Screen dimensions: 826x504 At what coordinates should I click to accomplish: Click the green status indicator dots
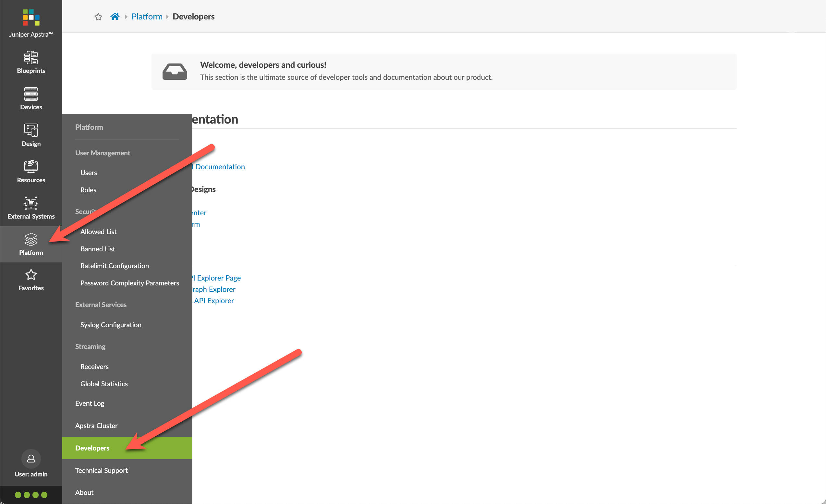point(31,495)
